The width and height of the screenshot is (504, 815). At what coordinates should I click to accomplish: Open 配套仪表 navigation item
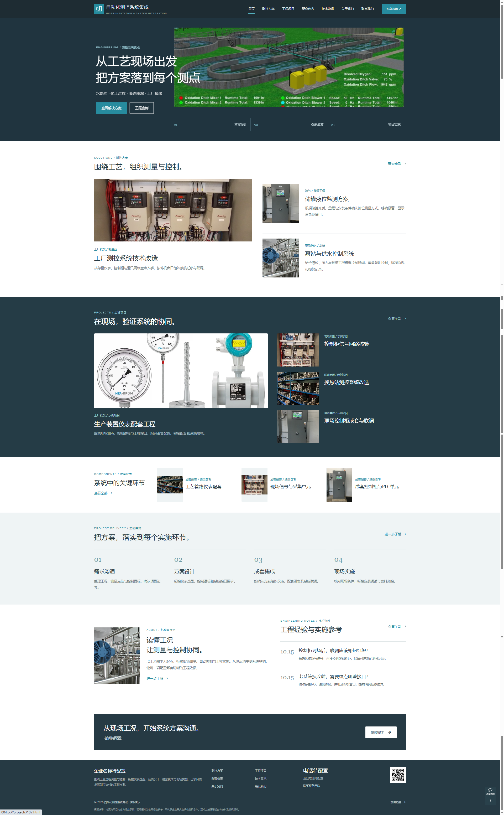point(308,9)
